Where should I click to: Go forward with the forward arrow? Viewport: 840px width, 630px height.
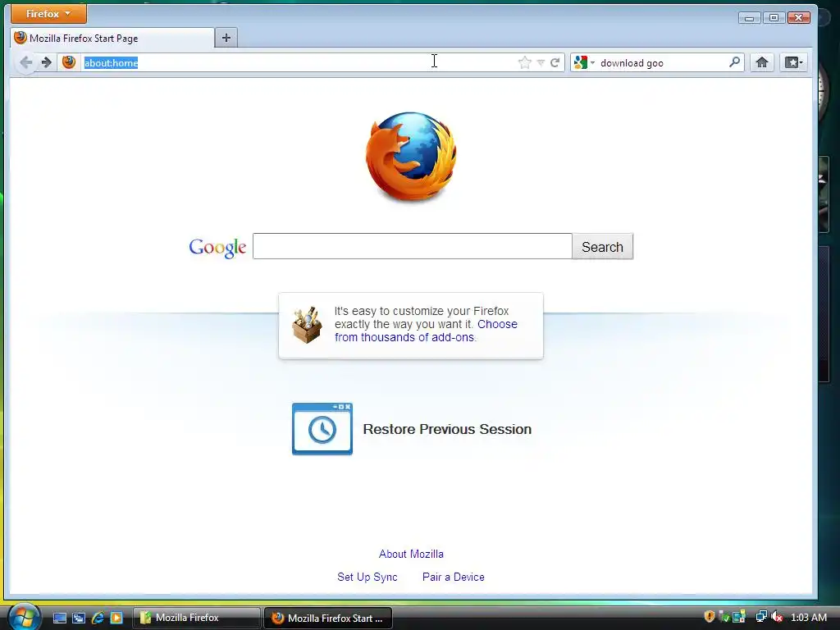47,62
